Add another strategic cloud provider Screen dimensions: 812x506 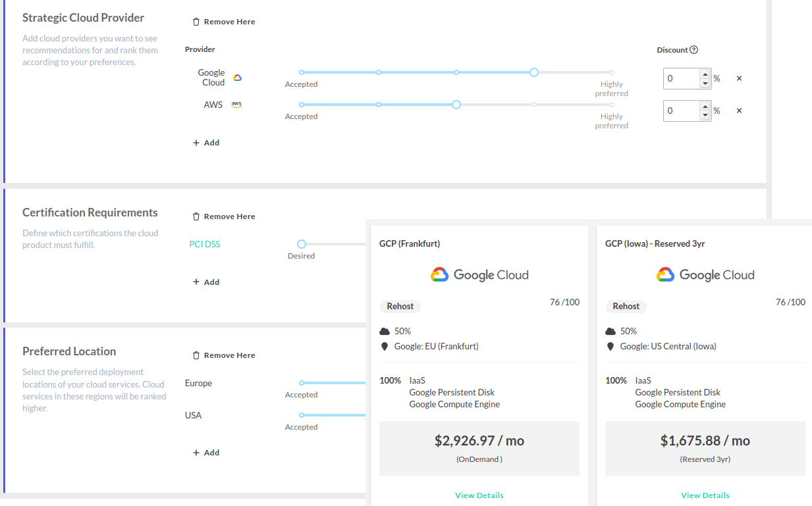[206, 143]
